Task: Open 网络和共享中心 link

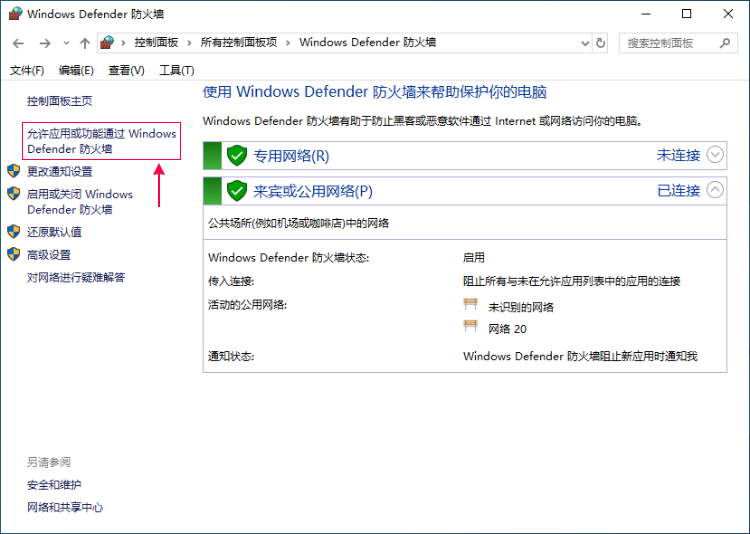Action: coord(65,507)
